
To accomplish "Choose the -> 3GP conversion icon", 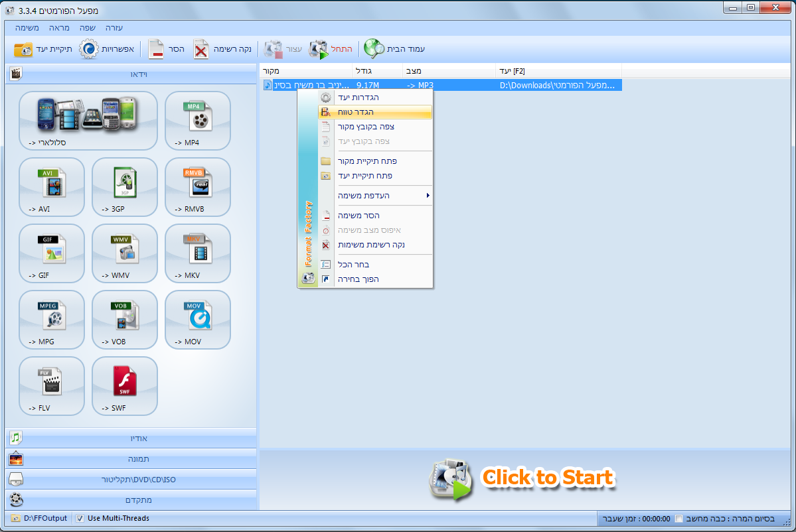I will (125, 187).
